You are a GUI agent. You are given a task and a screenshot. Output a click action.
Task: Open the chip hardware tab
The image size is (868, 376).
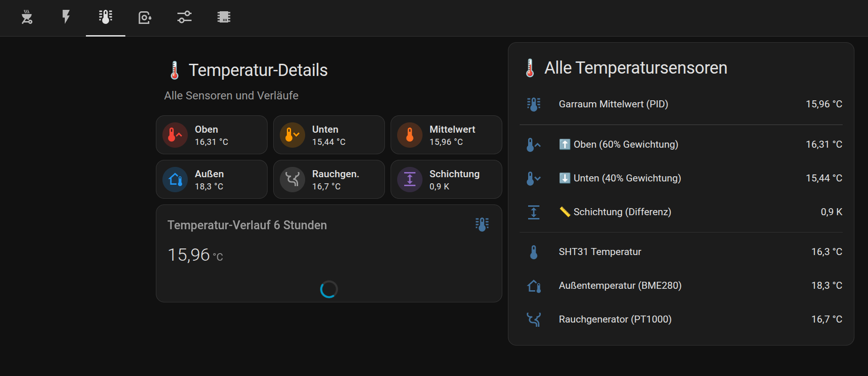tap(224, 17)
